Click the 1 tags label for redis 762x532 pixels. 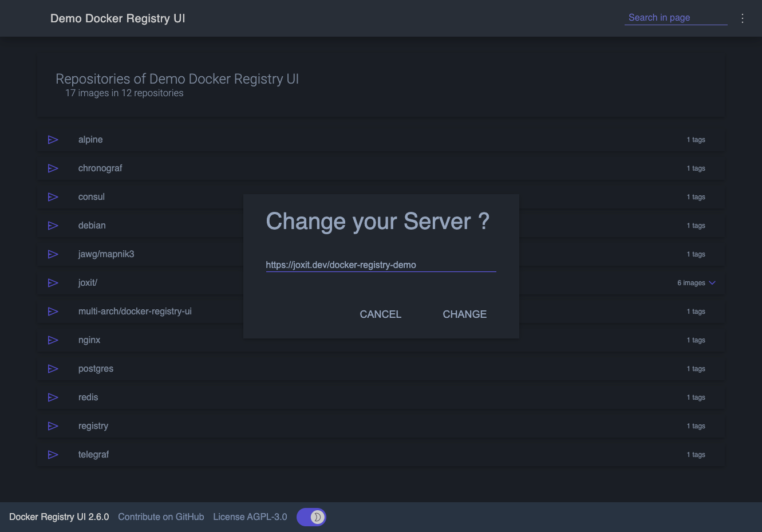click(x=696, y=397)
